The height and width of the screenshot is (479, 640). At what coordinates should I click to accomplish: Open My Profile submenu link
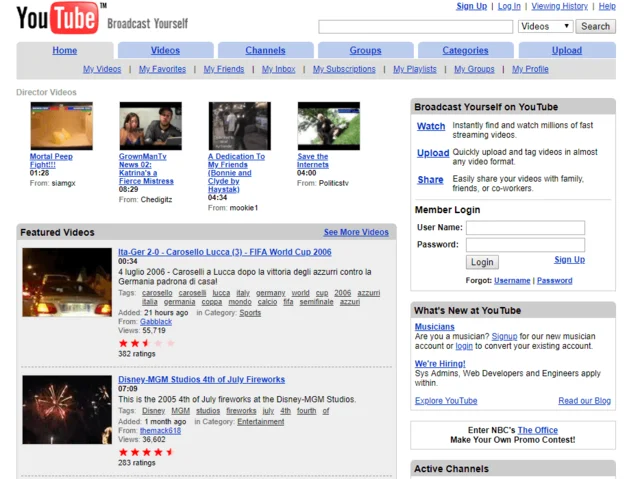click(x=530, y=69)
